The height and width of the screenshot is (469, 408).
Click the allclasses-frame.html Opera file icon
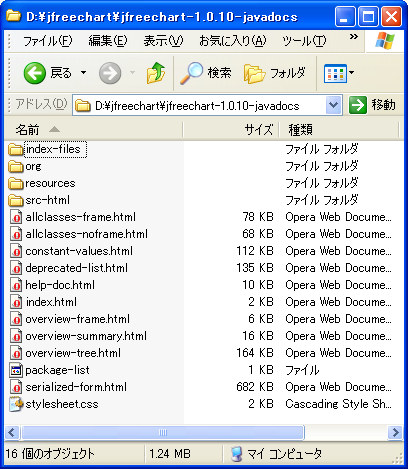[16, 217]
